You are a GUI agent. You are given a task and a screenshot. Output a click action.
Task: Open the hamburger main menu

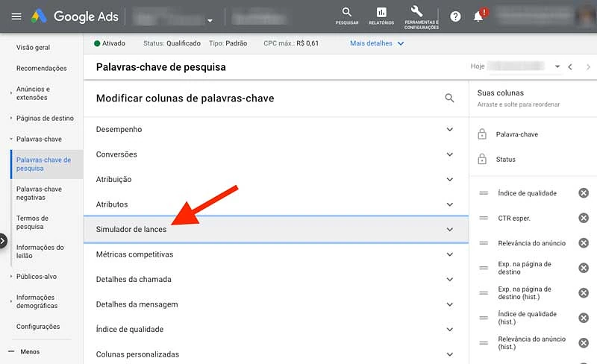[x=16, y=16]
